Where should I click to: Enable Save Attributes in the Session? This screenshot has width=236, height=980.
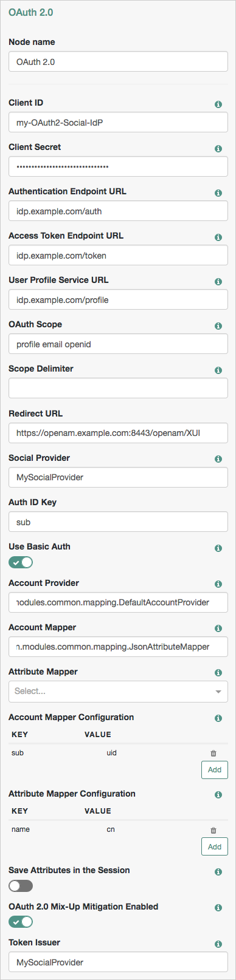[x=21, y=886]
